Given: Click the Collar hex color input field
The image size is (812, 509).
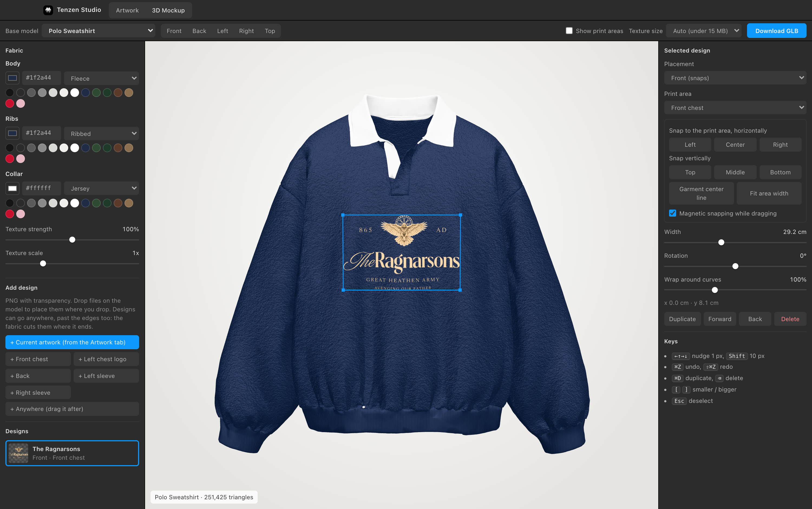Looking at the screenshot, I should [41, 188].
